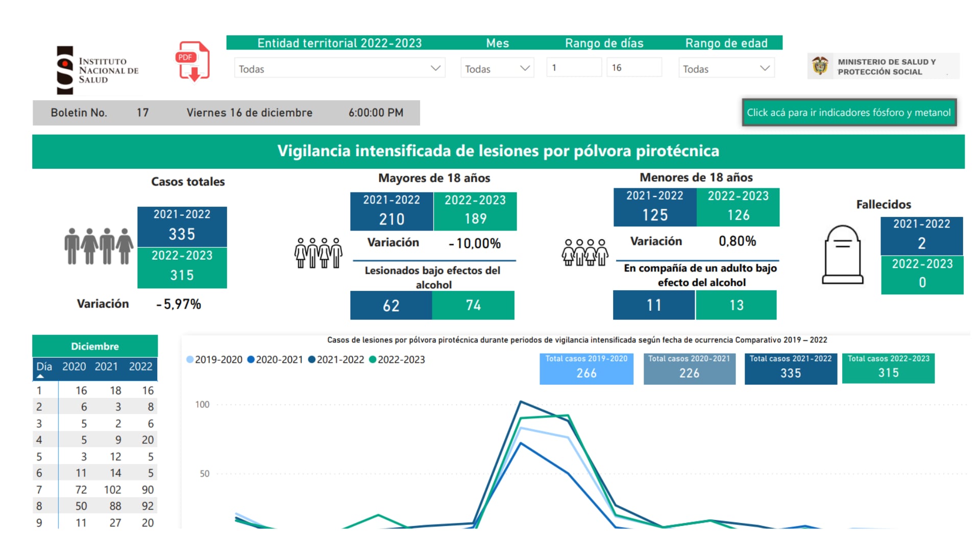This screenshot has height=551, width=980.
Task: Click the 2021 column header in table
Action: [106, 366]
